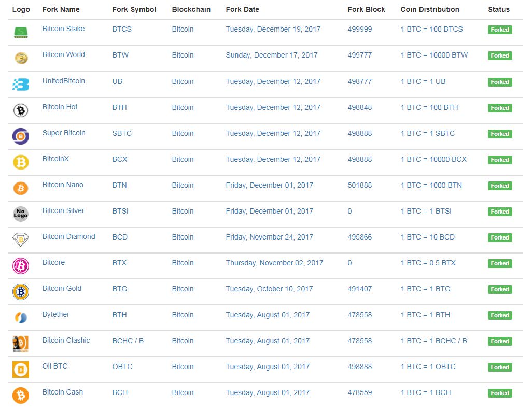Click the BTCS fork symbol
The height and width of the screenshot is (408, 532).
(122, 29)
